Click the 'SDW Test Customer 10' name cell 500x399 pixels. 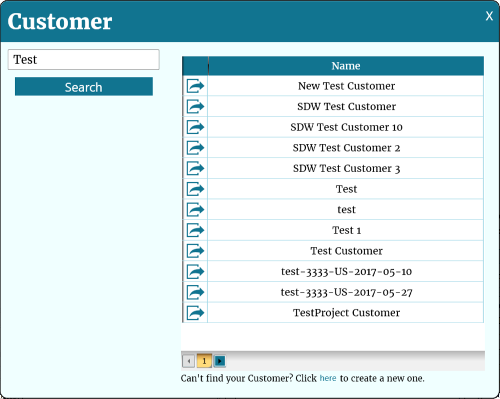pos(346,127)
